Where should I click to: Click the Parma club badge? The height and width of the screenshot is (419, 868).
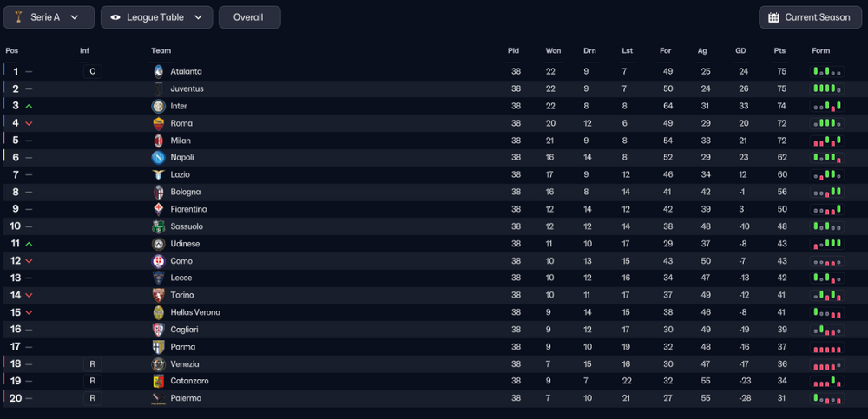coord(159,346)
